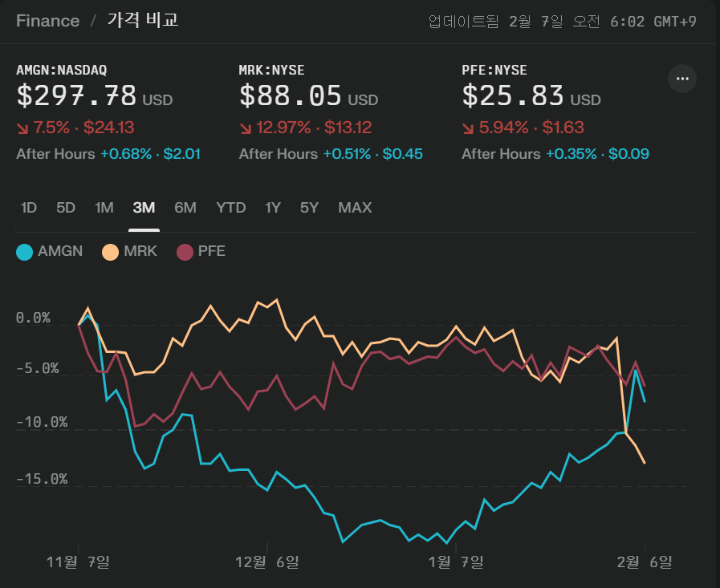Click the update timestamp 업데이트됨 2월 7일
The image size is (720, 588).
tap(495, 21)
